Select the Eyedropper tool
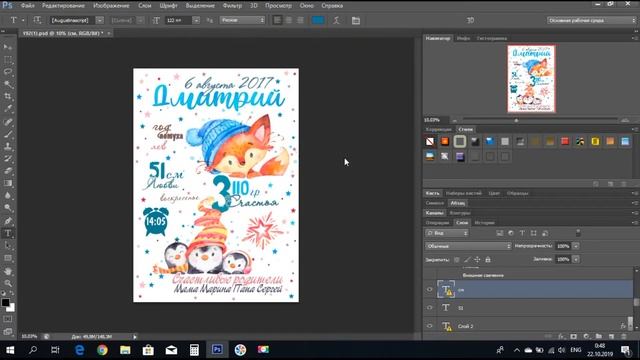640x360 pixels. (8, 109)
